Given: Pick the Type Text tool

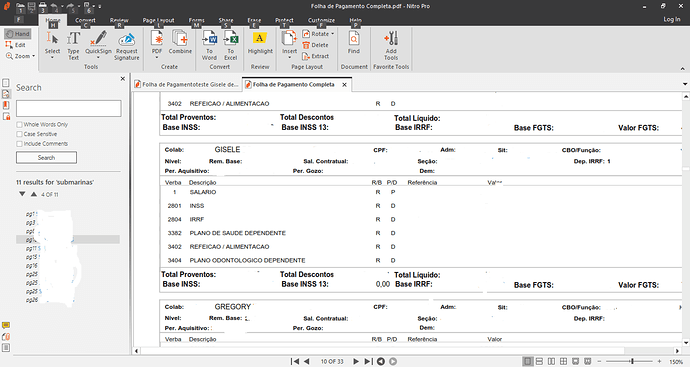Looking at the screenshot, I should [73, 45].
